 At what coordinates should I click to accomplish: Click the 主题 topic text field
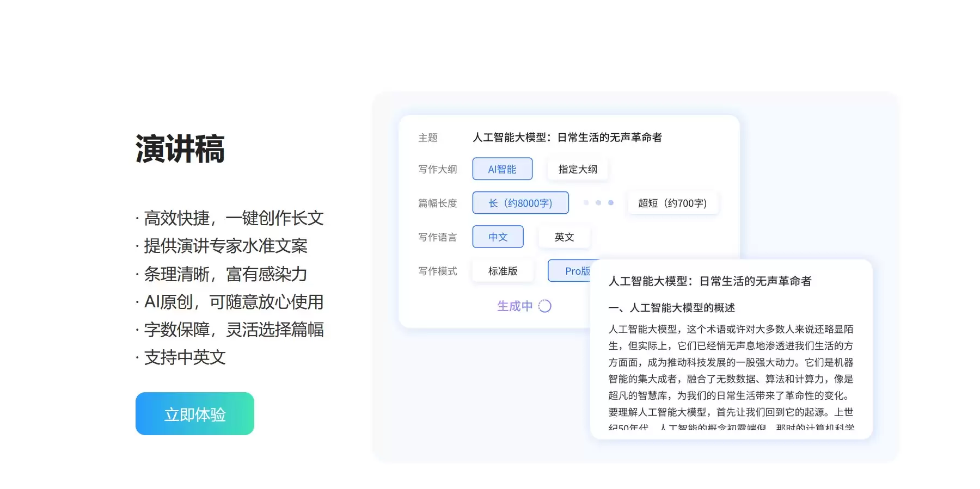(567, 138)
